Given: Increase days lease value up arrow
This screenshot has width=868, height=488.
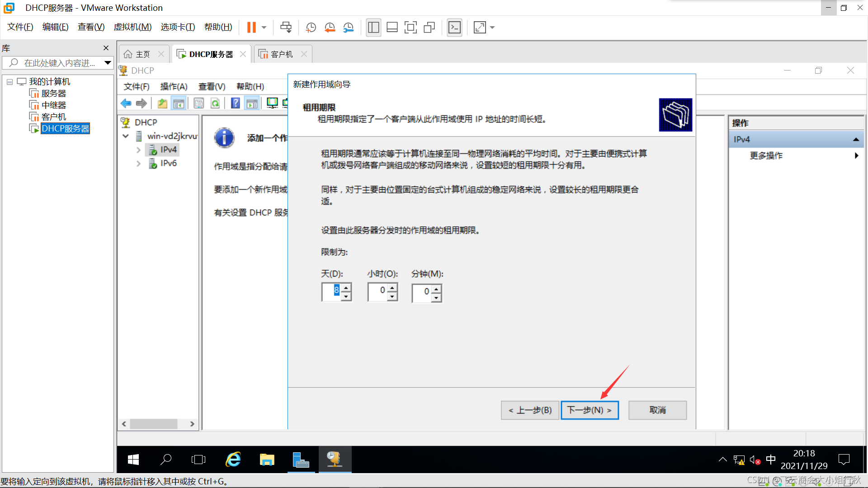Looking at the screenshot, I should coord(346,287).
